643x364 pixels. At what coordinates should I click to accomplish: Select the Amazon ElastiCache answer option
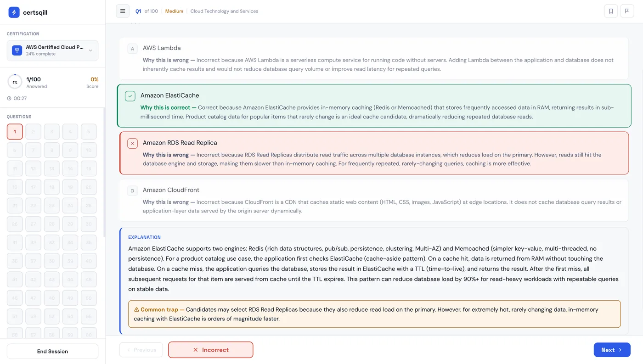coord(374,106)
